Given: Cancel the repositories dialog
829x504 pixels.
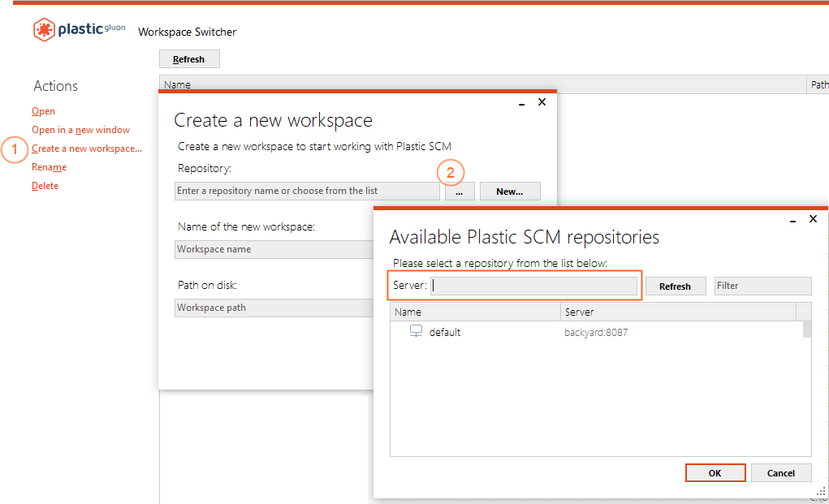Looking at the screenshot, I should pyautogui.click(x=781, y=473).
